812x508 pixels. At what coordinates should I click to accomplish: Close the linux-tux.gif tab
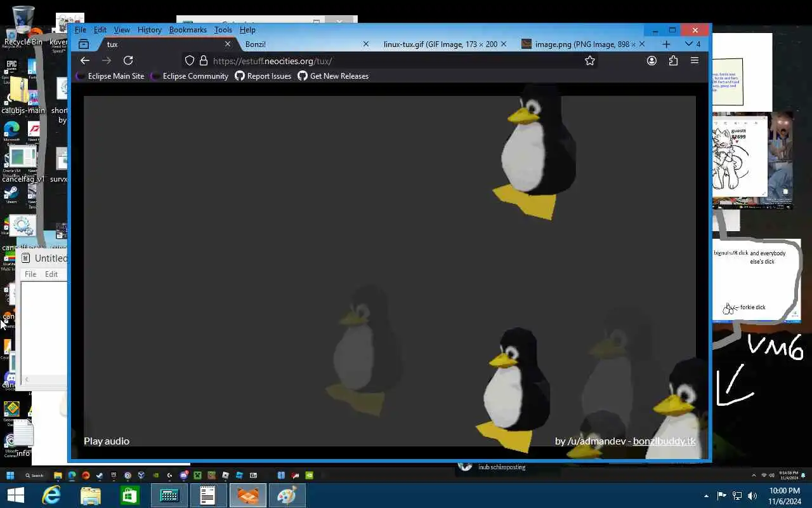504,44
